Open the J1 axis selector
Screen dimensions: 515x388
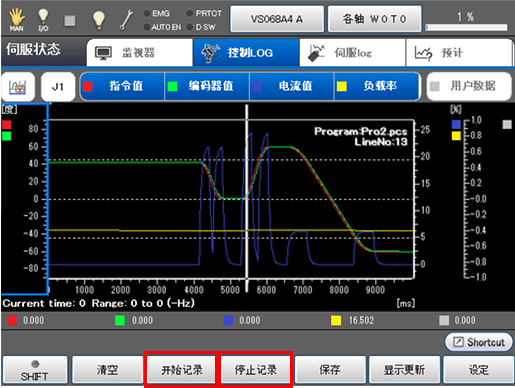click(x=58, y=87)
